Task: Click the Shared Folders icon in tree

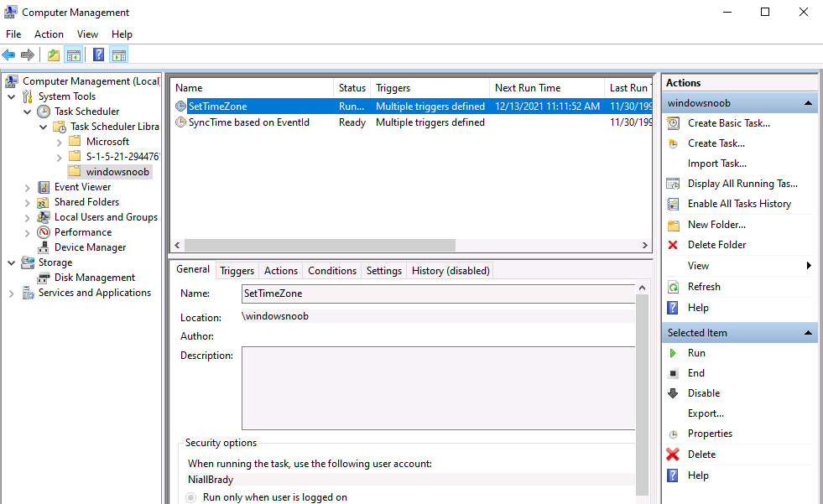Action: (x=44, y=202)
